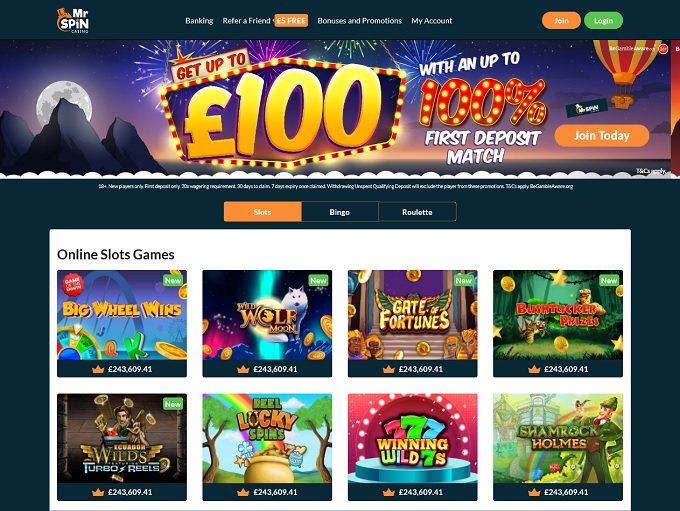Screen dimensions: 680x511
Task: Click the Mr Spin Casino logo
Action: coord(73,20)
